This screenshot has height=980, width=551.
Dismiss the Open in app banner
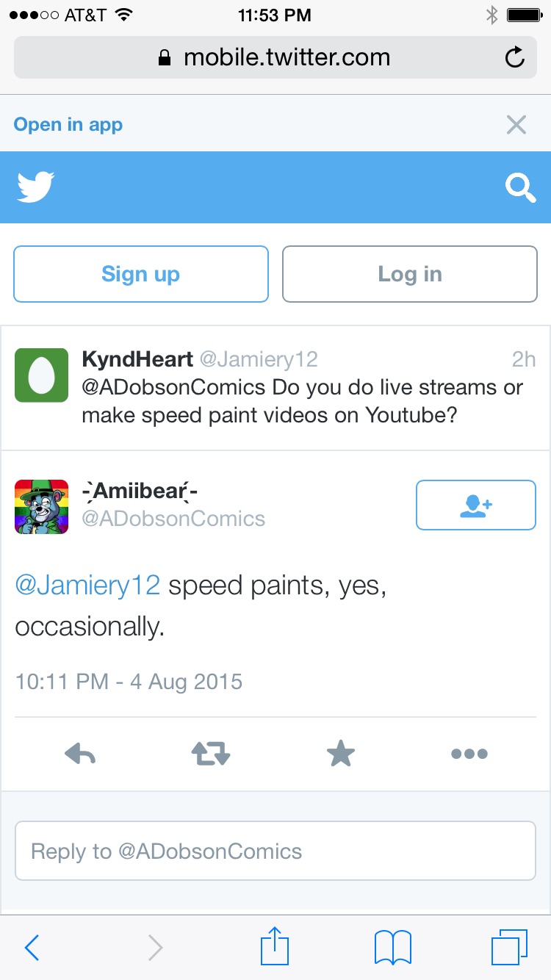516,125
